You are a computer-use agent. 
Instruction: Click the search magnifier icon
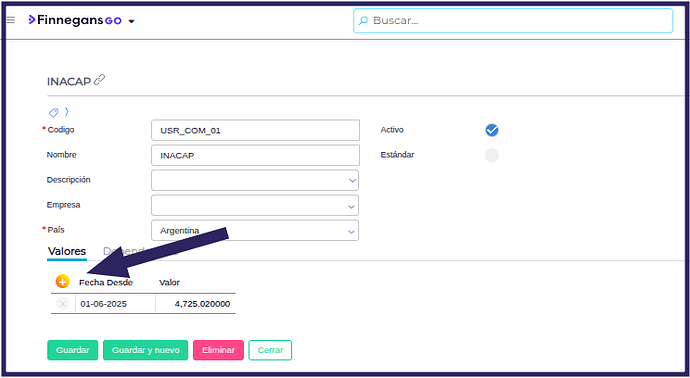coord(363,20)
